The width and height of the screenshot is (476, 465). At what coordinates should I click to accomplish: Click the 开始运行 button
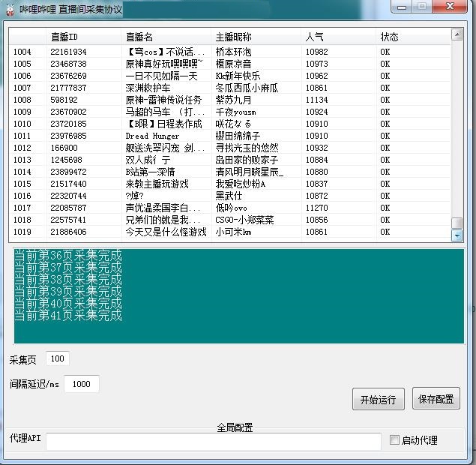(378, 399)
